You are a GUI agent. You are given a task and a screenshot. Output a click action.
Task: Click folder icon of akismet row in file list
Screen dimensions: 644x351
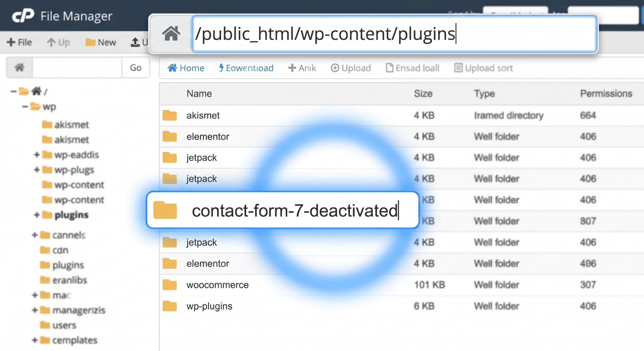[x=170, y=115]
